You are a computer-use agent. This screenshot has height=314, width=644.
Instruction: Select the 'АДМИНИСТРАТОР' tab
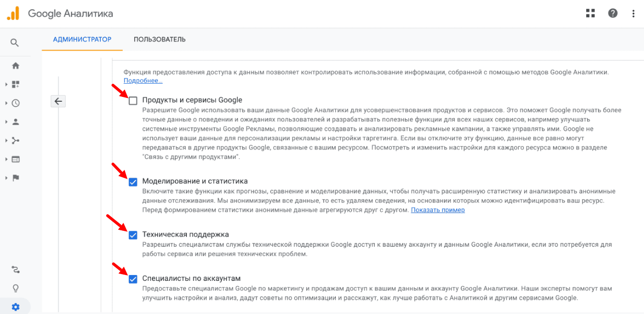pos(82,39)
